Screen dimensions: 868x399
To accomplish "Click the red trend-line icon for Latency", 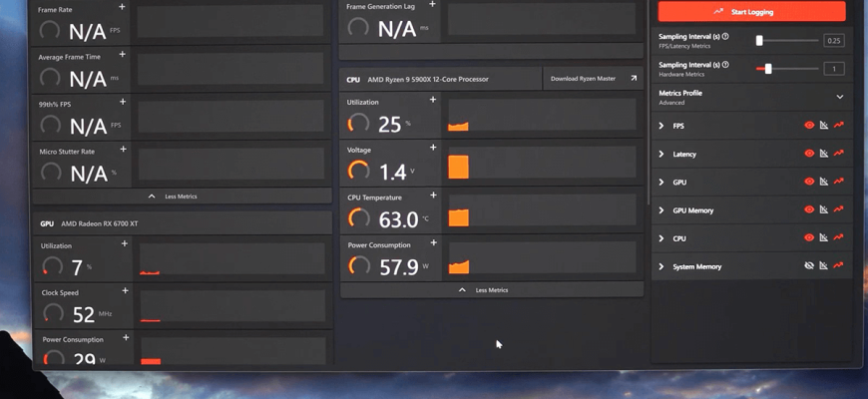I will click(x=839, y=154).
